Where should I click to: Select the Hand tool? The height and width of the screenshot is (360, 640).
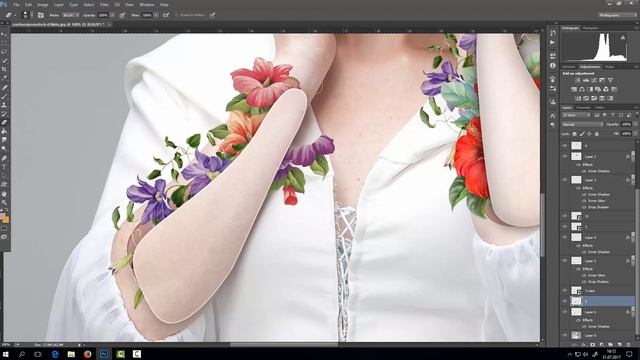pos(4,193)
